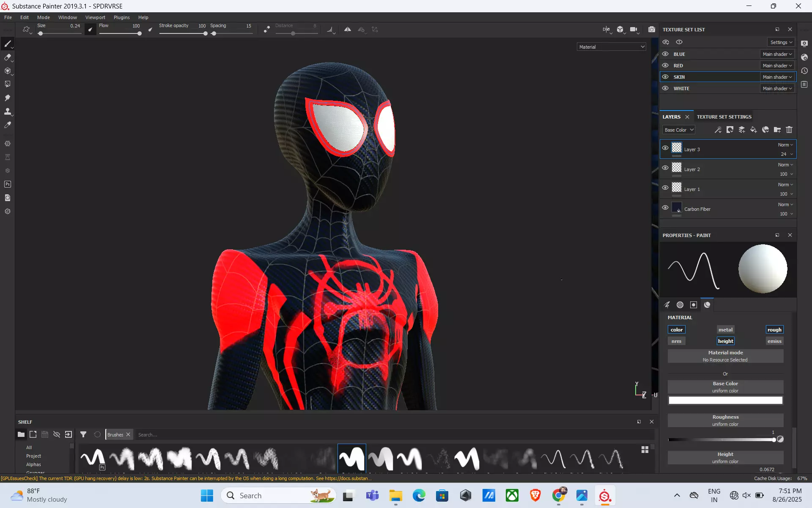Delete the selected layer with trash icon

coord(789,130)
